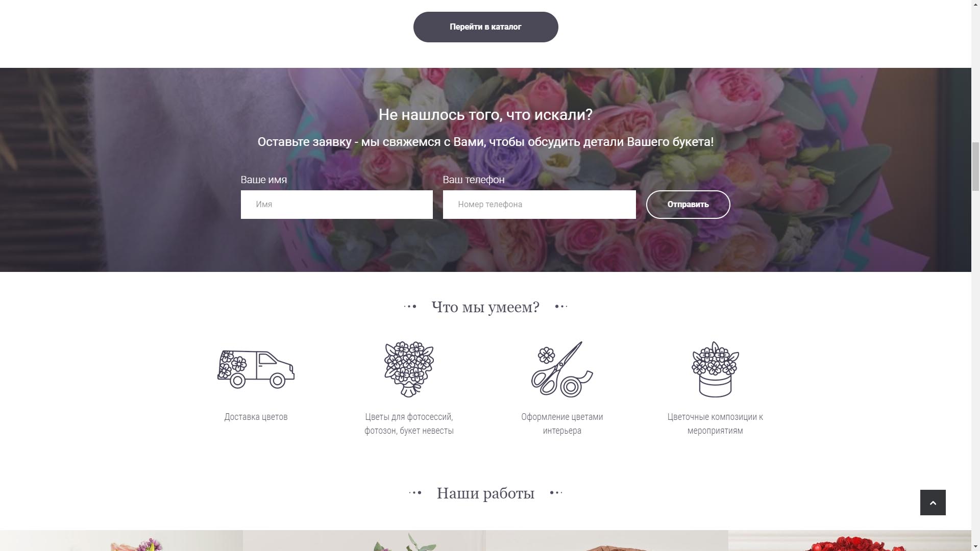Focus the Номер телефона input field
Image resolution: width=980 pixels, height=551 pixels.
540,205
